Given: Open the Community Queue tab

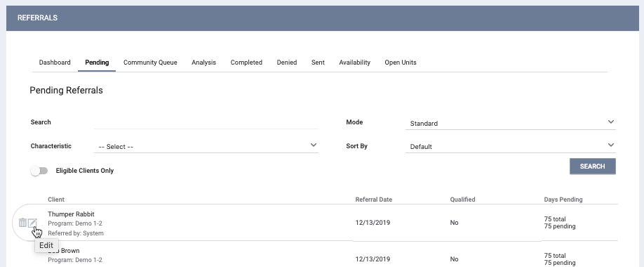Looking at the screenshot, I should [x=150, y=63].
